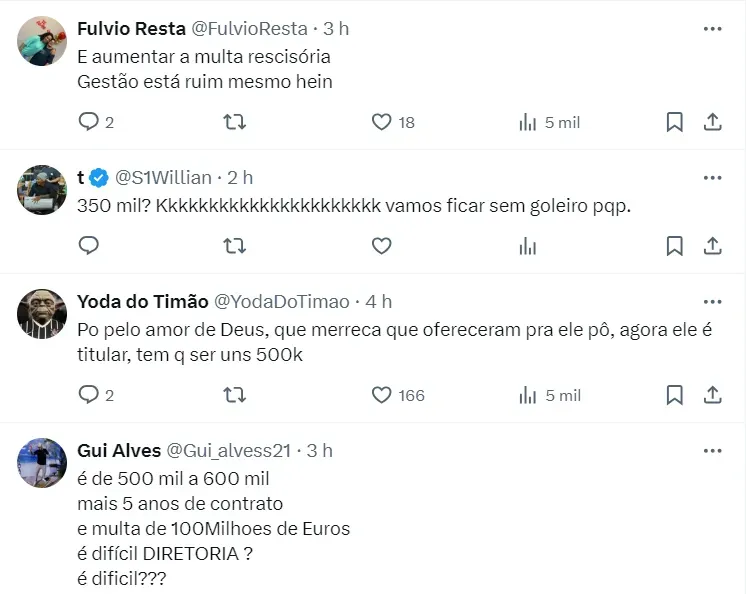Repost Fulvio Resta's tweet
This screenshot has width=746, height=594.
234,122
